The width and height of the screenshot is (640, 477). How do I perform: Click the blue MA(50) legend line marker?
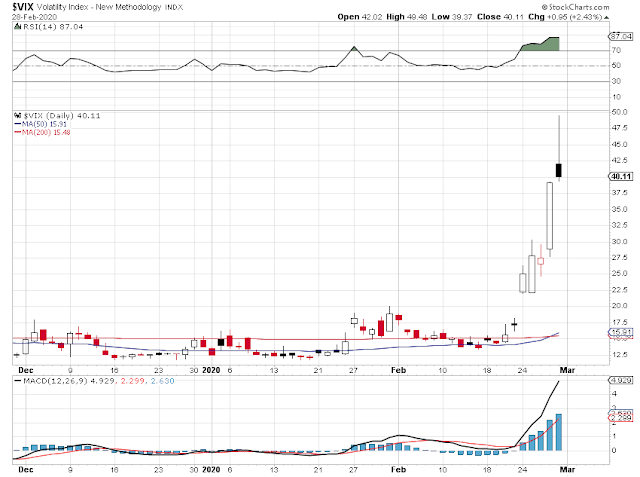(18, 124)
